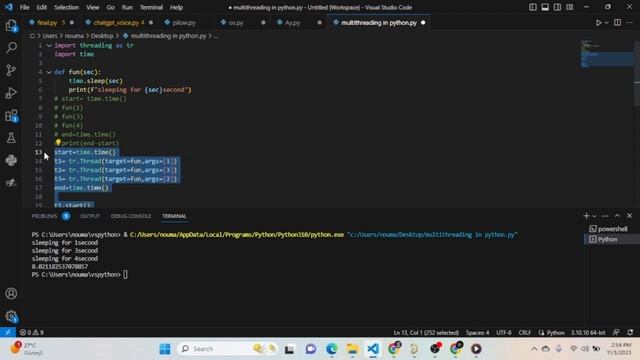Open errors and warnings count in status bar
The width and height of the screenshot is (640, 360).
[31, 332]
